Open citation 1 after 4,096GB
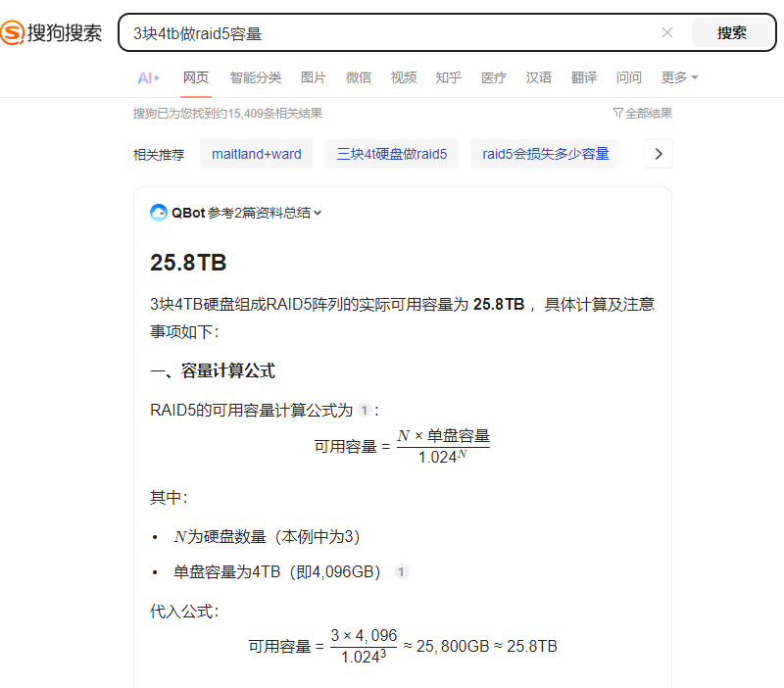 tap(401, 571)
